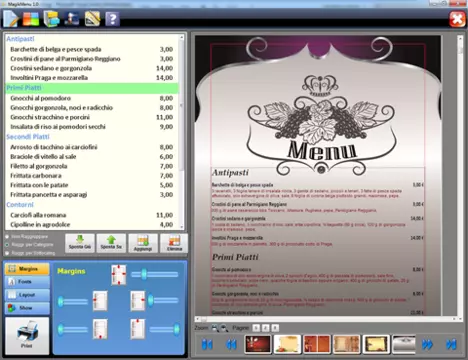468x360 pixels.
Task: Select the Primi Piatti category row
Action: pyautogui.click(x=92, y=88)
